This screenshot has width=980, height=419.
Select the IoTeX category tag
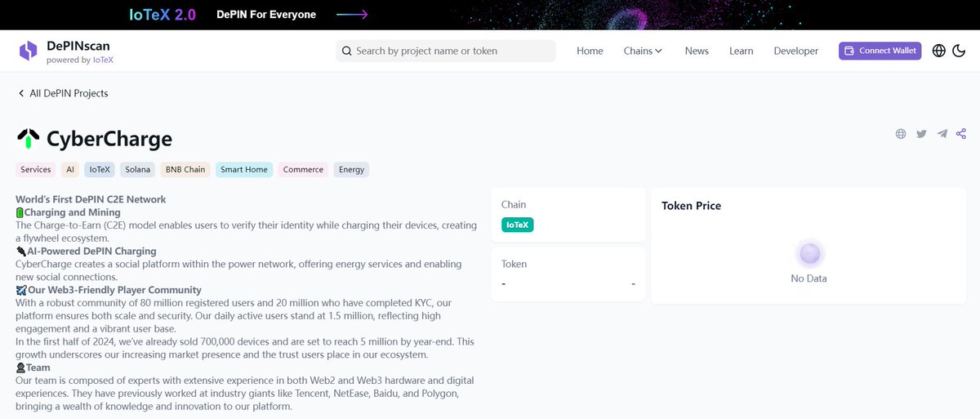pyautogui.click(x=100, y=170)
